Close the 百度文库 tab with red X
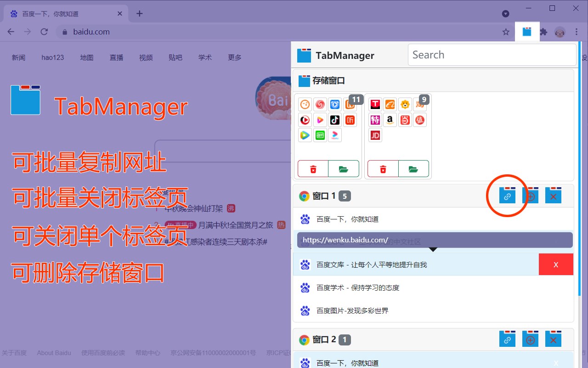 pyautogui.click(x=556, y=264)
